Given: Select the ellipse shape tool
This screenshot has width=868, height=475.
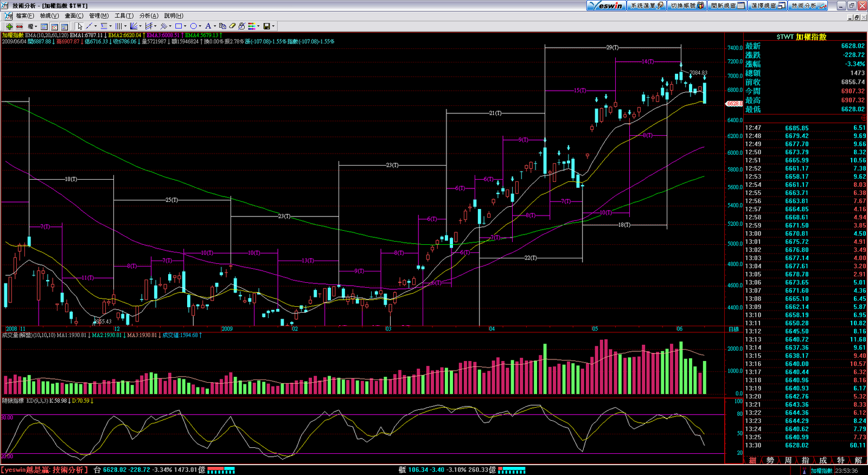Looking at the screenshot, I should (193, 26).
